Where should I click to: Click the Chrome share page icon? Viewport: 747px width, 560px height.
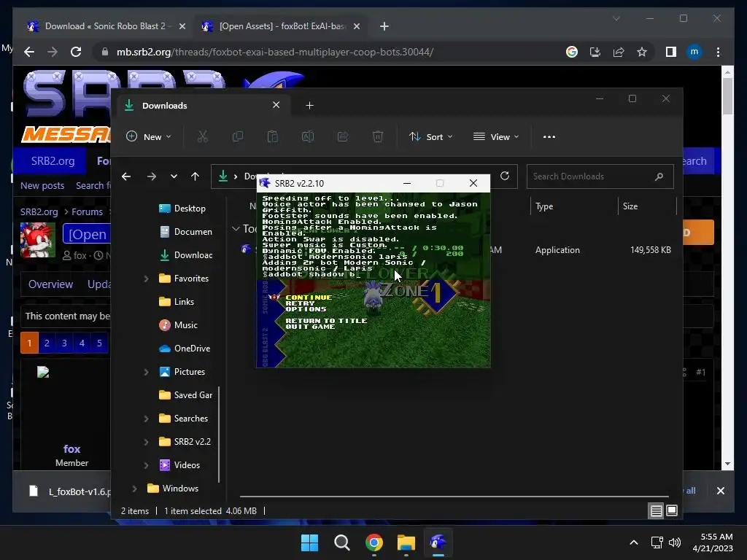[x=619, y=52]
